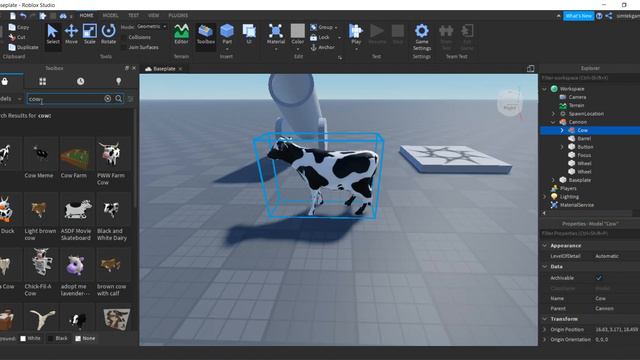640x360 pixels.
Task: Select the Barrel item in Explorer
Action: (x=584, y=139)
